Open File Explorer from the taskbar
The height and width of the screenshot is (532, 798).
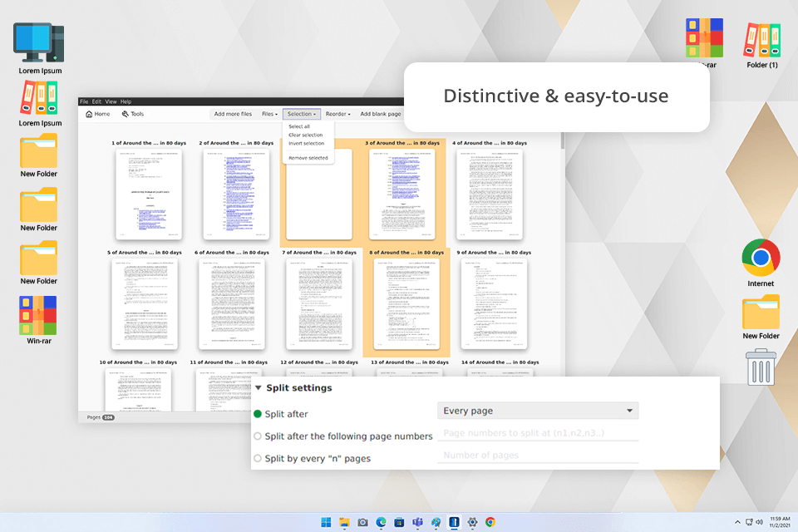click(x=344, y=522)
